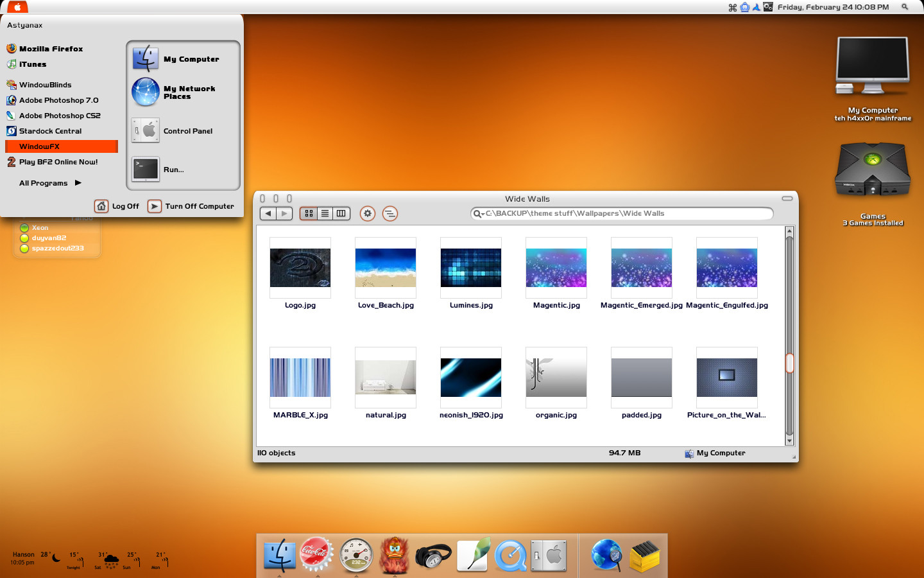Switch to column view in Wide Walls
Screen dimensions: 924x578
coord(341,214)
